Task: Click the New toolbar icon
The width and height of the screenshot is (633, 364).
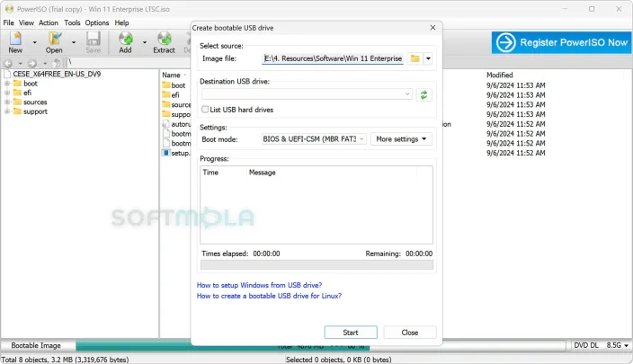Action: [15, 42]
